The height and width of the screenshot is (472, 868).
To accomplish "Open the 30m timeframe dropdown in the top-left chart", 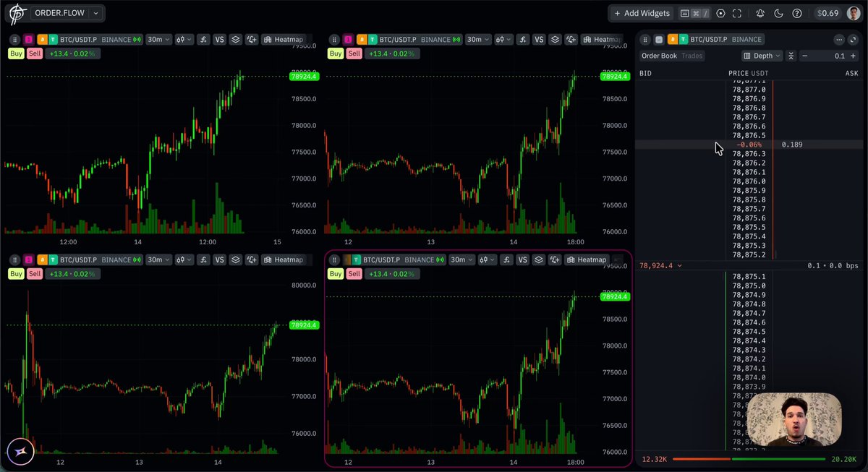I will pyautogui.click(x=158, y=39).
